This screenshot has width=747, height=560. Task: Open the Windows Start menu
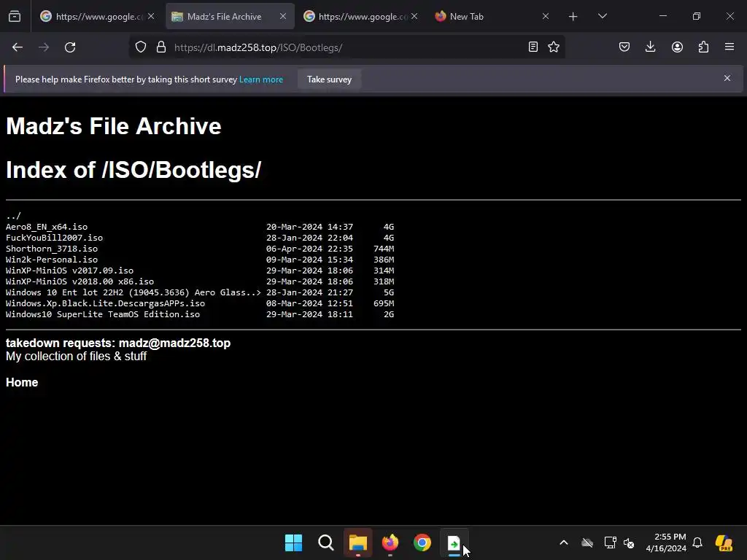293,542
